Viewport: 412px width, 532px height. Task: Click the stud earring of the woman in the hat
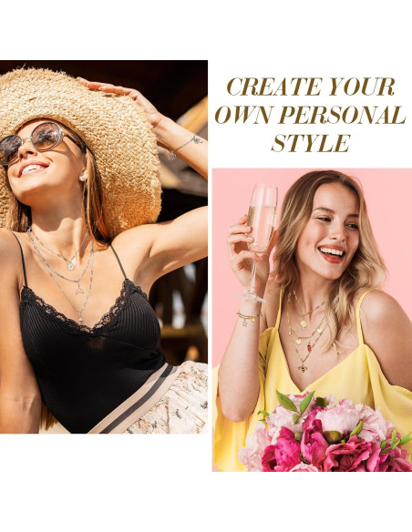(x=82, y=178)
